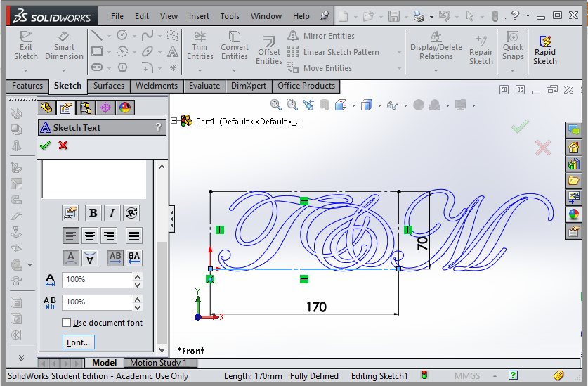Expand the Part1 tree node

click(x=174, y=121)
